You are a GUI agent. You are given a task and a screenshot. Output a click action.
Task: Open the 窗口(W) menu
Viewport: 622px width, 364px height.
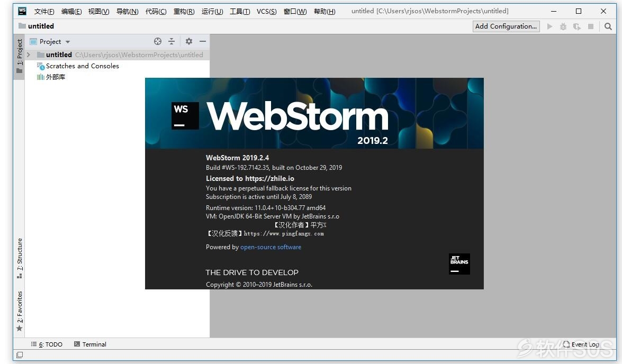295,12
